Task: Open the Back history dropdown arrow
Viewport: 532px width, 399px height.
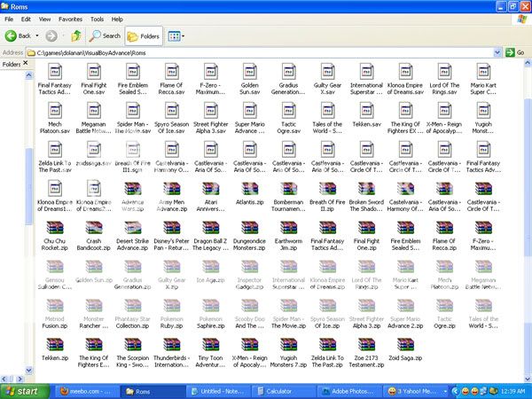Action: pyautogui.click(x=37, y=35)
